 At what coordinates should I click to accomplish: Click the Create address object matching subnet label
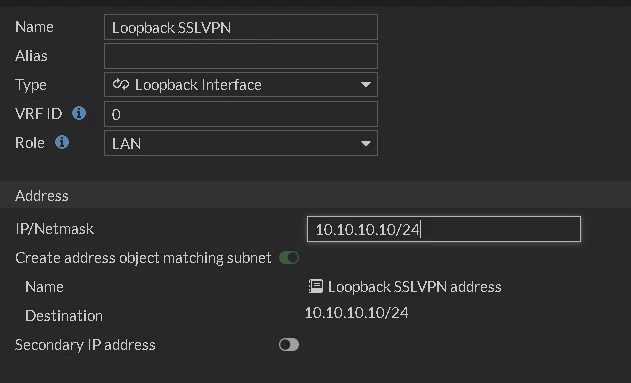143,258
